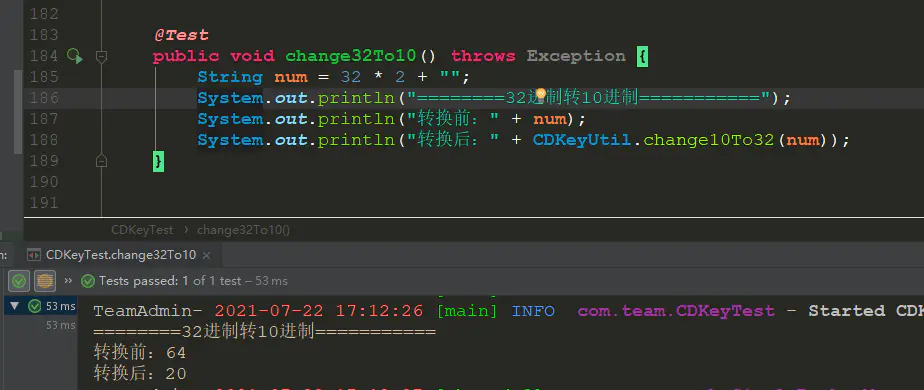
Task: Click the timestamp 2021-07-22 17:12:26 in console
Action: (x=319, y=310)
